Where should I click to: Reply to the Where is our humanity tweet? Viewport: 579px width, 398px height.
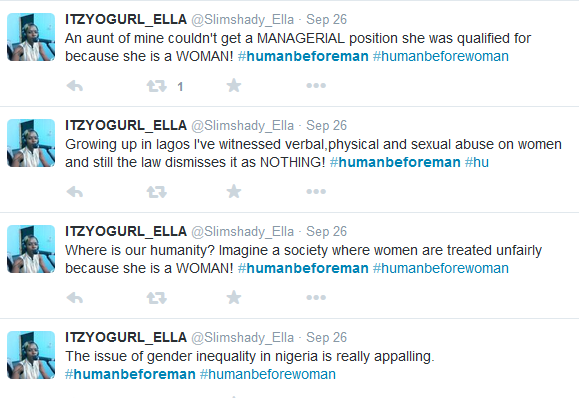click(75, 298)
